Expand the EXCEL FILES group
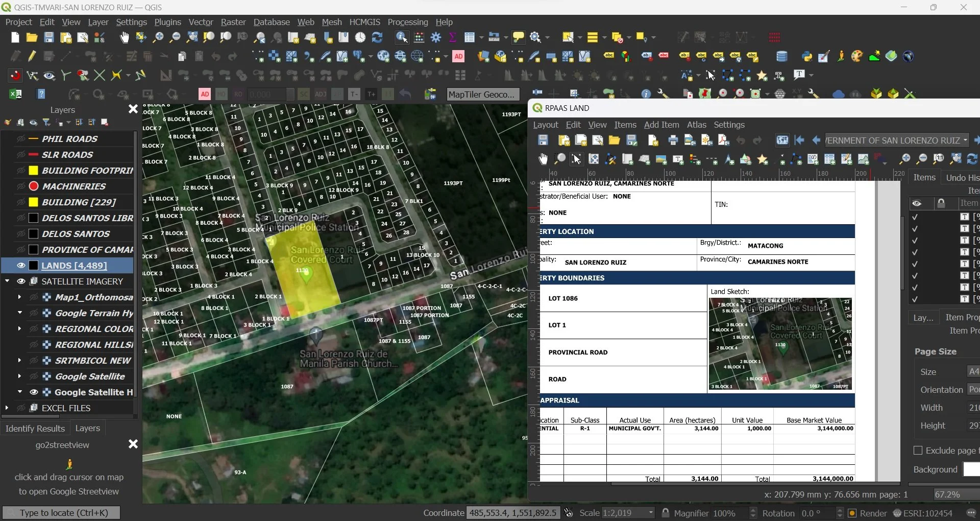 (x=7, y=408)
